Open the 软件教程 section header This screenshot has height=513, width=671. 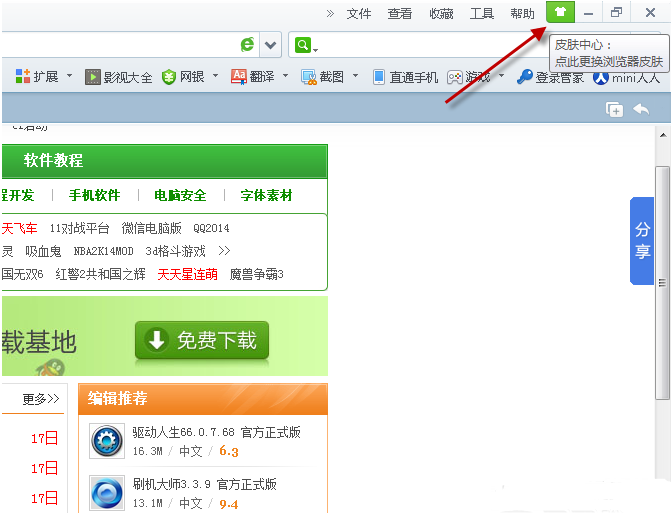[53, 160]
